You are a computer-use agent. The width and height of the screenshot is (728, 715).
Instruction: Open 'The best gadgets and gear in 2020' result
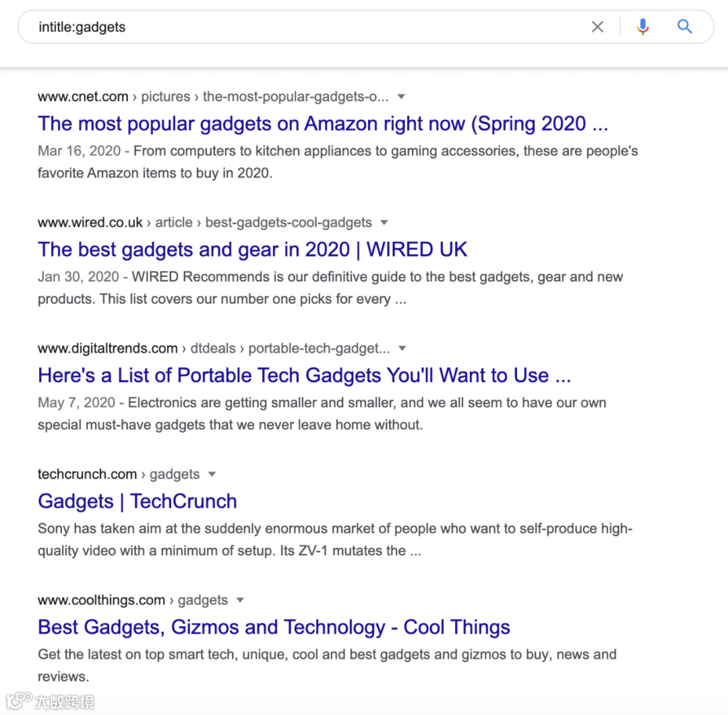pos(252,249)
